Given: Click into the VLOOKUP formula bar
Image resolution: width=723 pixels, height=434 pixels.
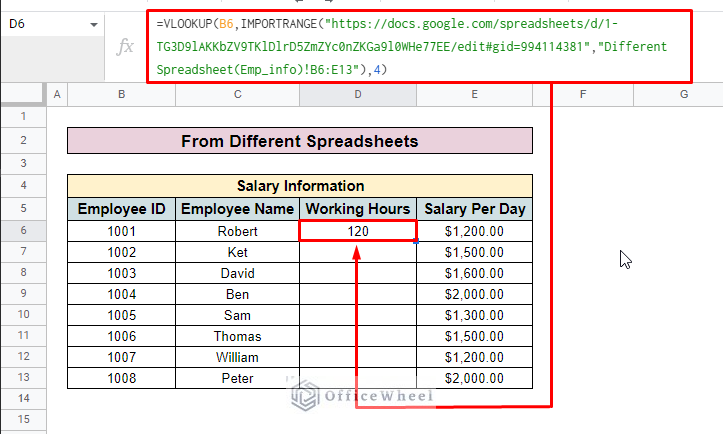Looking at the screenshot, I should point(419,47).
